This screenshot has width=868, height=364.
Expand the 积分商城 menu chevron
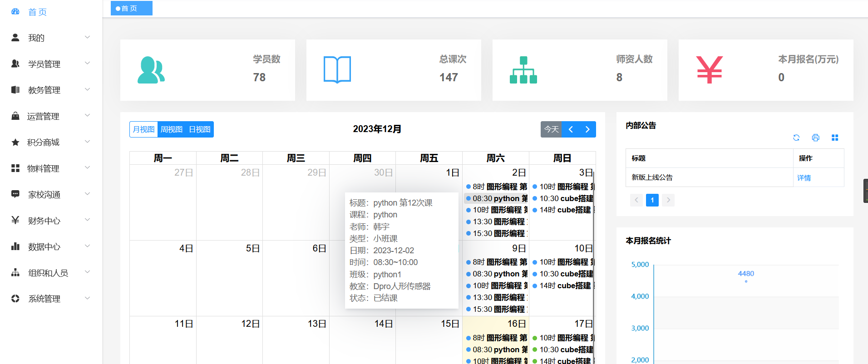click(88, 142)
